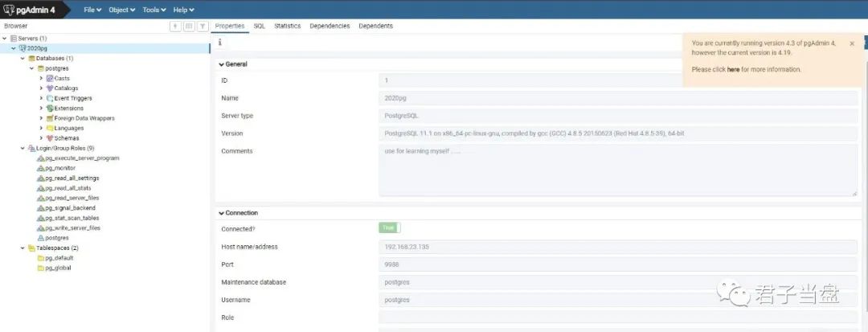Screen dimensions: 868x332
Task: Open the Help menu
Action: click(183, 10)
